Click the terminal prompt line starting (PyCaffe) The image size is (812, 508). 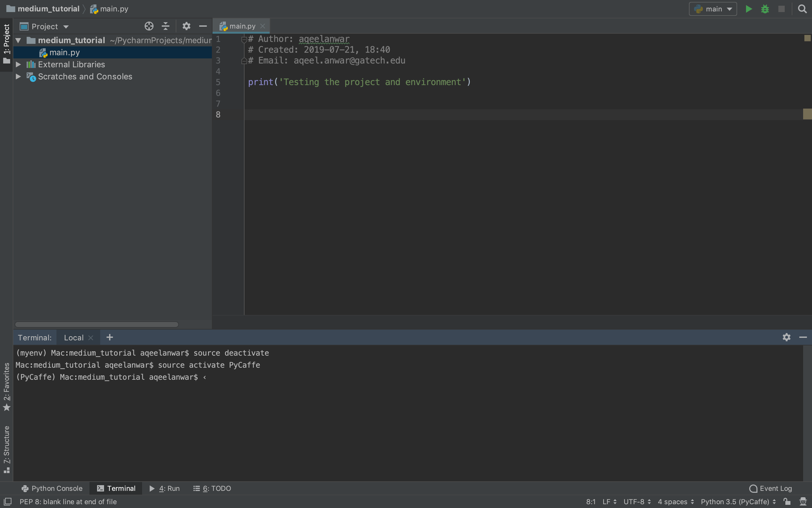click(111, 377)
